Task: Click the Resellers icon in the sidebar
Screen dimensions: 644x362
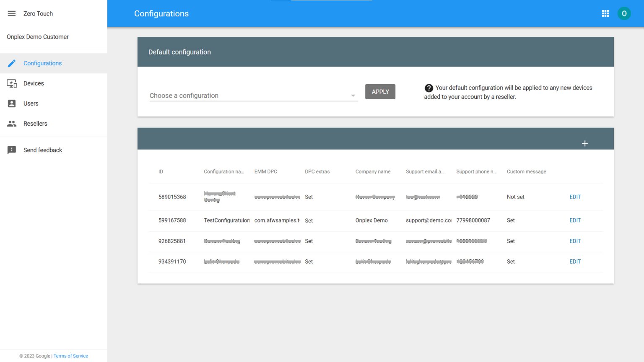Action: click(11, 123)
